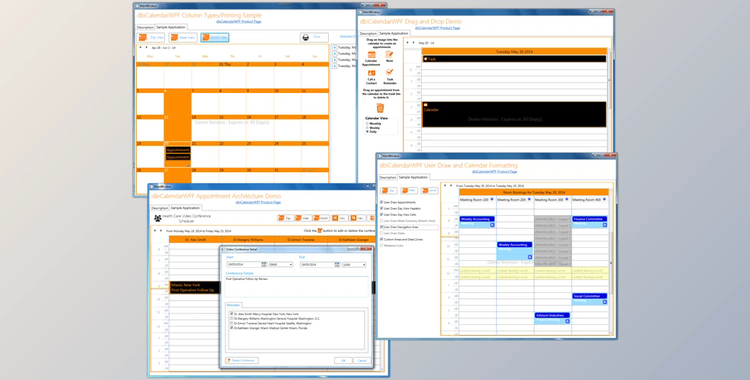Screen dimensions: 750x380
Task: Click the trash bin icon in Drag and Drop Demo
Action: 380,108
